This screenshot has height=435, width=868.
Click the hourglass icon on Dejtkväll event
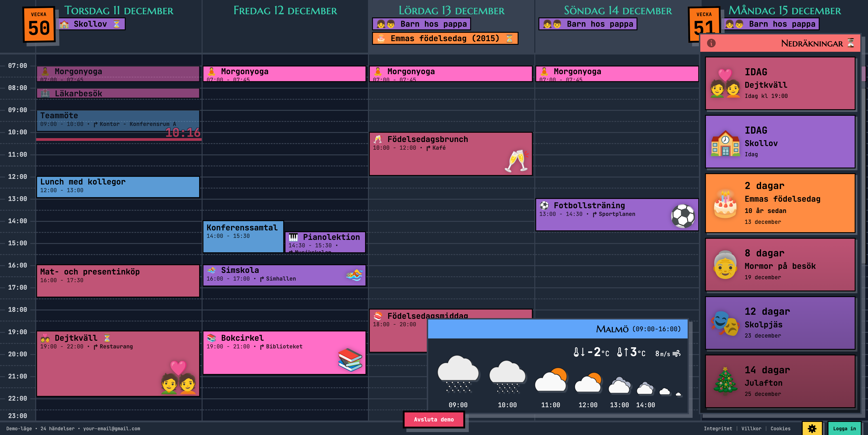[107, 338]
